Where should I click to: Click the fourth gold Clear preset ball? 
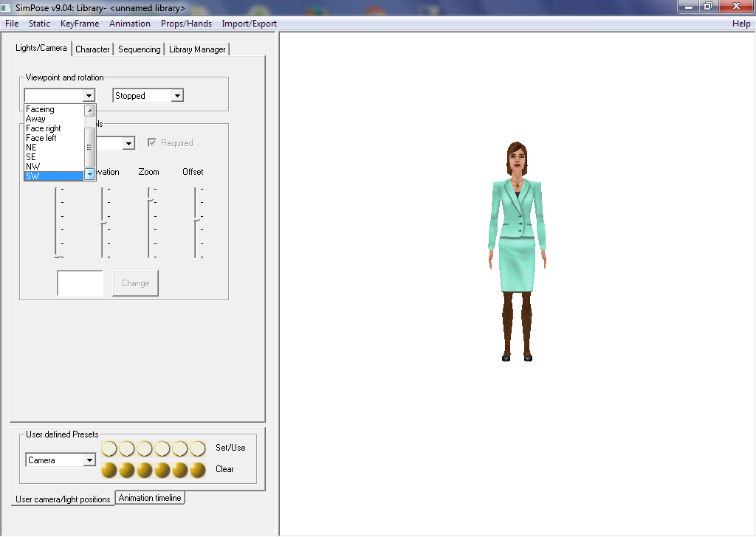tap(162, 470)
